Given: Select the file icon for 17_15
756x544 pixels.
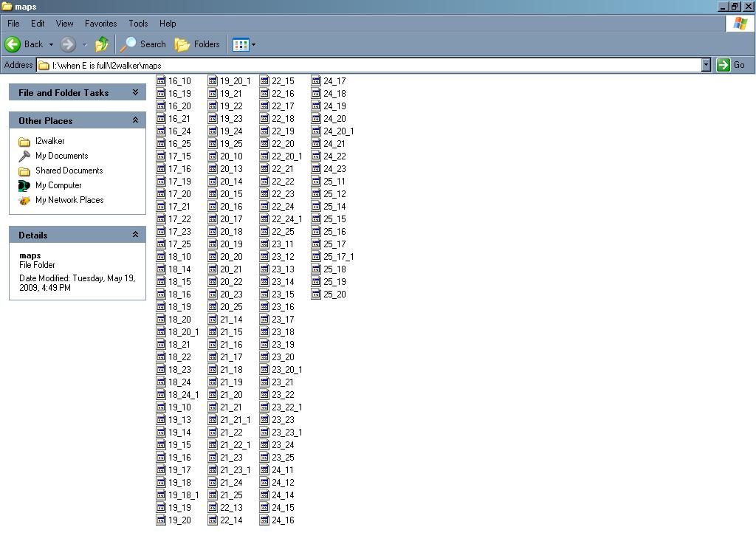Looking at the screenshot, I should (x=161, y=156).
